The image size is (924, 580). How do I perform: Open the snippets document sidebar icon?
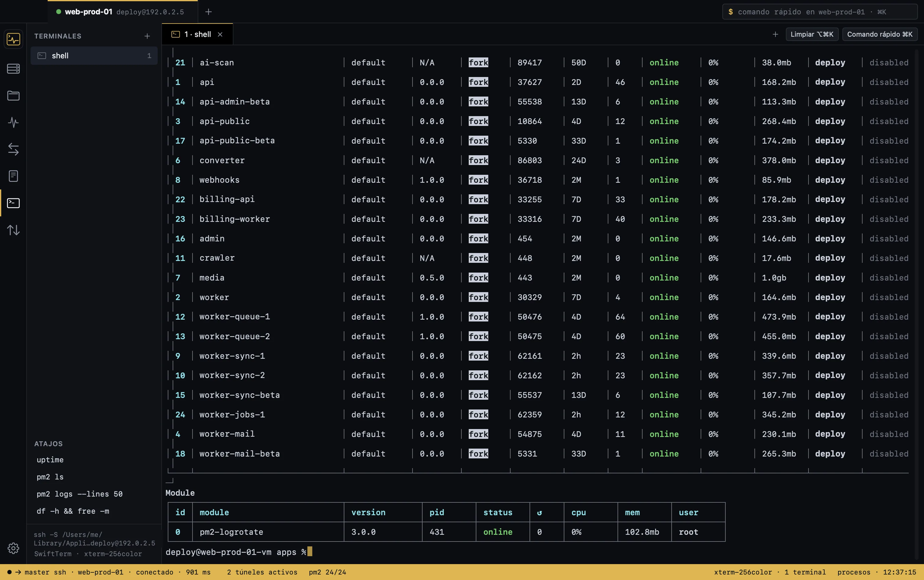tap(13, 176)
